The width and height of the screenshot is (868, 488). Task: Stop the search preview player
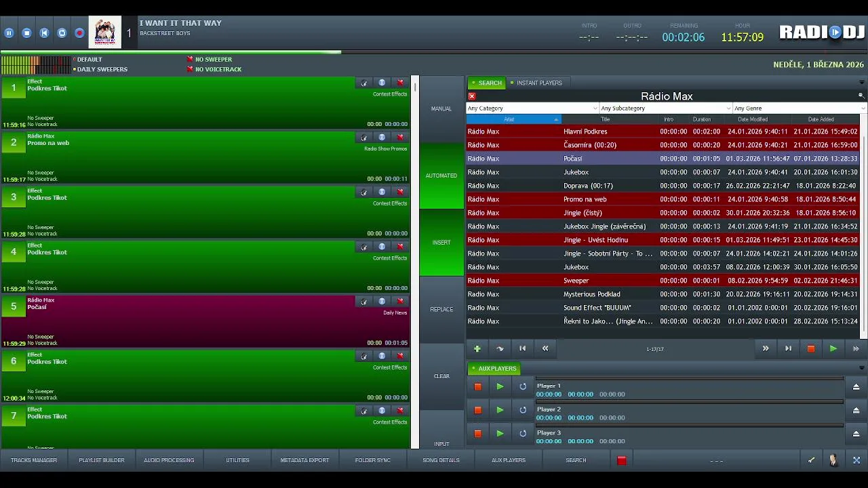click(810, 348)
